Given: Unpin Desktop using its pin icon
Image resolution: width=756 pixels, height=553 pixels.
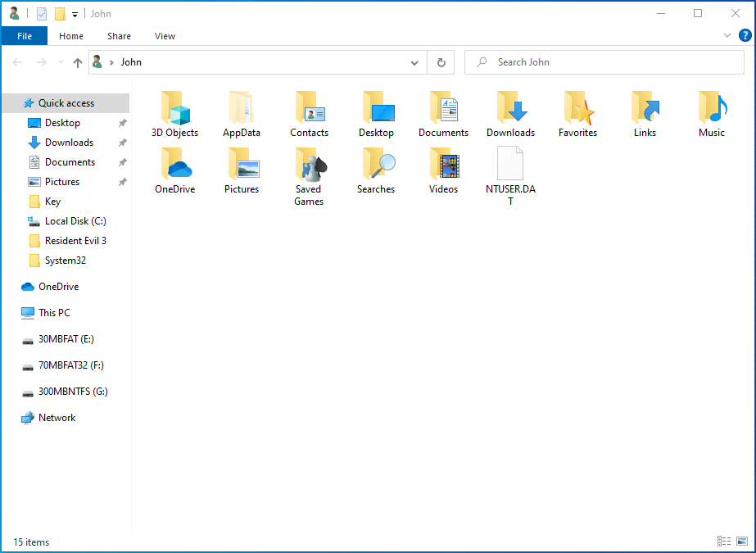Looking at the screenshot, I should click(x=123, y=123).
